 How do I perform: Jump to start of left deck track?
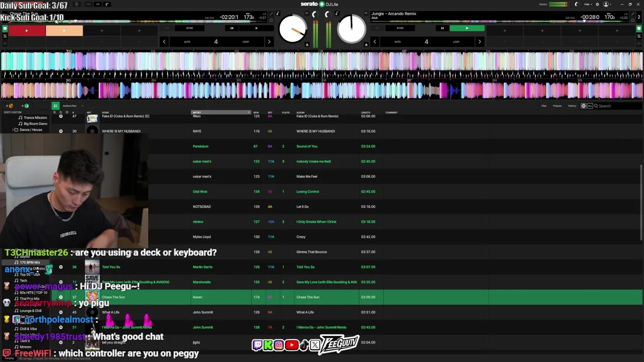231,28
